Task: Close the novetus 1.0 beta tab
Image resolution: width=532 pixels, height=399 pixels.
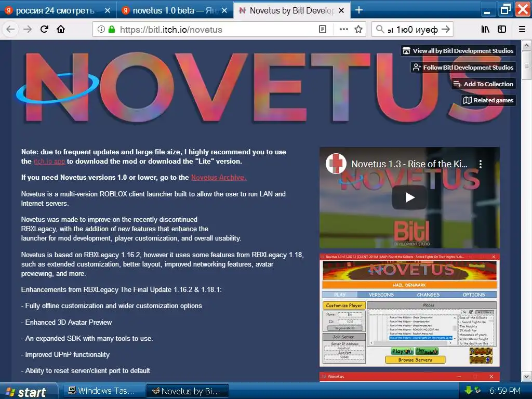Action: pyautogui.click(x=224, y=10)
